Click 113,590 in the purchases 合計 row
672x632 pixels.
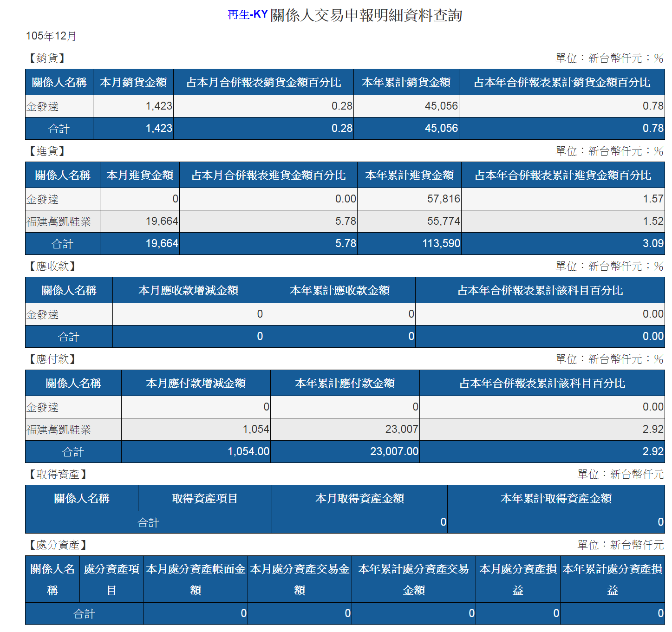(441, 243)
